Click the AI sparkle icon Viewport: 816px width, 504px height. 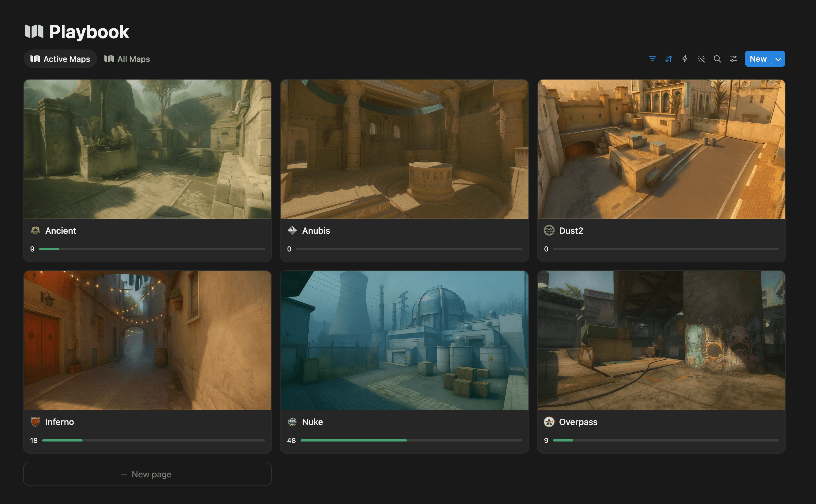coord(701,59)
